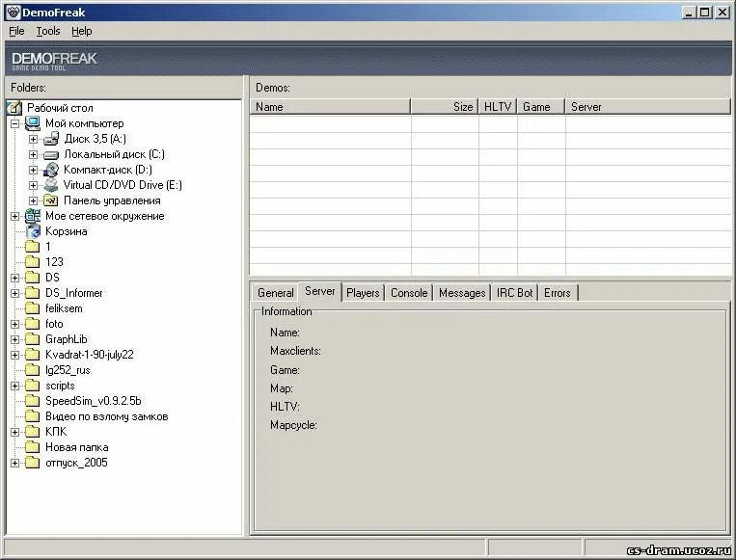
Task: Open the File menu
Action: pyautogui.click(x=17, y=31)
